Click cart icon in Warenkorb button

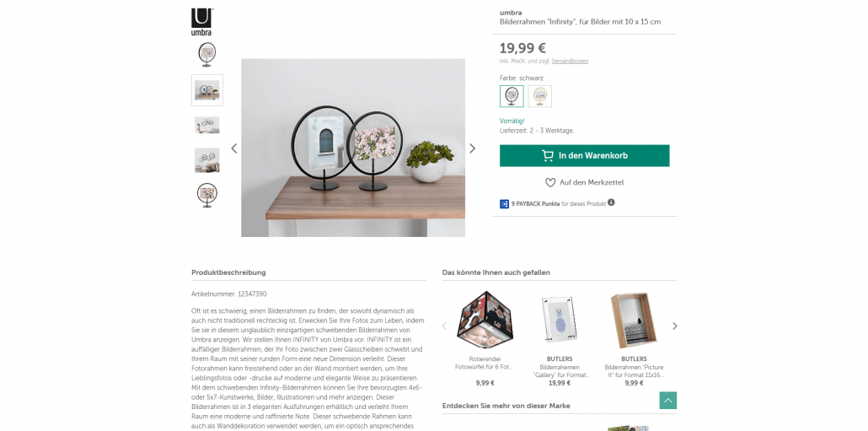[548, 156]
